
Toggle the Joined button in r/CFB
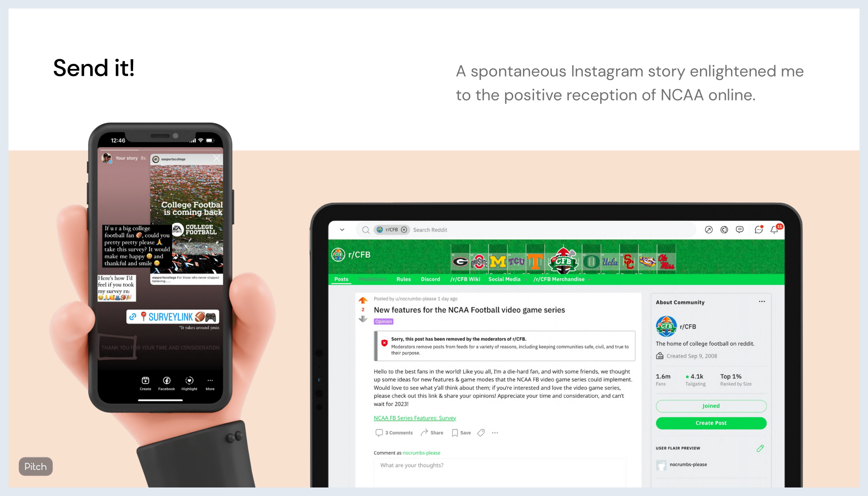pyautogui.click(x=711, y=406)
